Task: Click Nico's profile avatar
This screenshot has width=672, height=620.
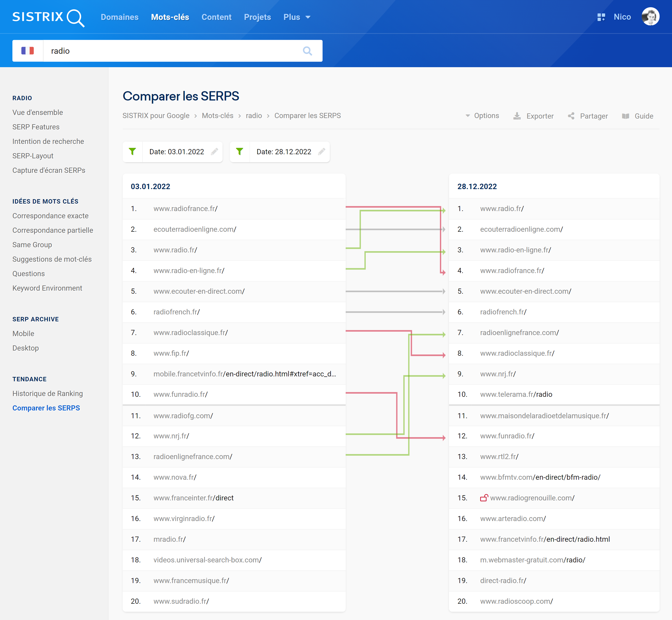Action: (650, 17)
